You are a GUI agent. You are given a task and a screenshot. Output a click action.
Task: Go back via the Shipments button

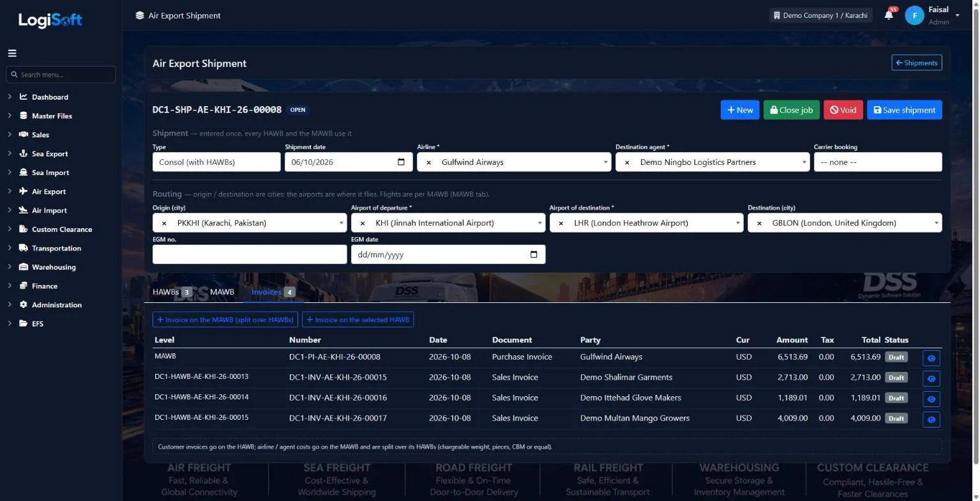tap(917, 63)
